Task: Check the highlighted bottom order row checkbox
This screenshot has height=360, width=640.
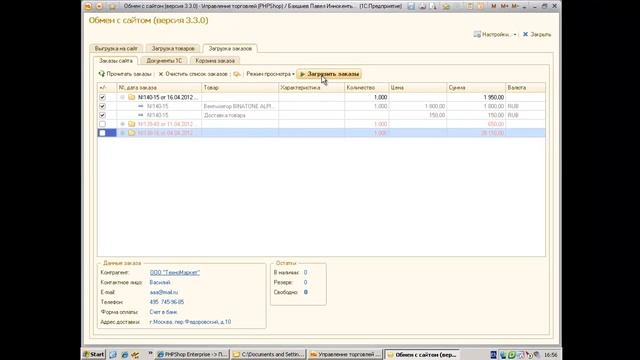Action: [x=102, y=133]
